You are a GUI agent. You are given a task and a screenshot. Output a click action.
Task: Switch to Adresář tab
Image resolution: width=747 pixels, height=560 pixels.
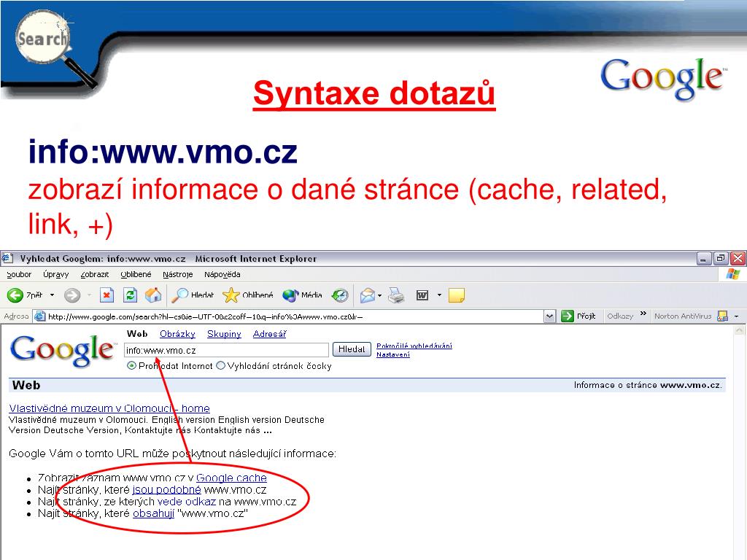[270, 334]
